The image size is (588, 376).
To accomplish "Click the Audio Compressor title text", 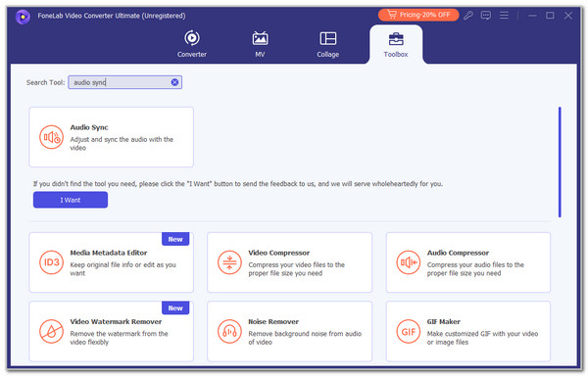I will pos(458,253).
